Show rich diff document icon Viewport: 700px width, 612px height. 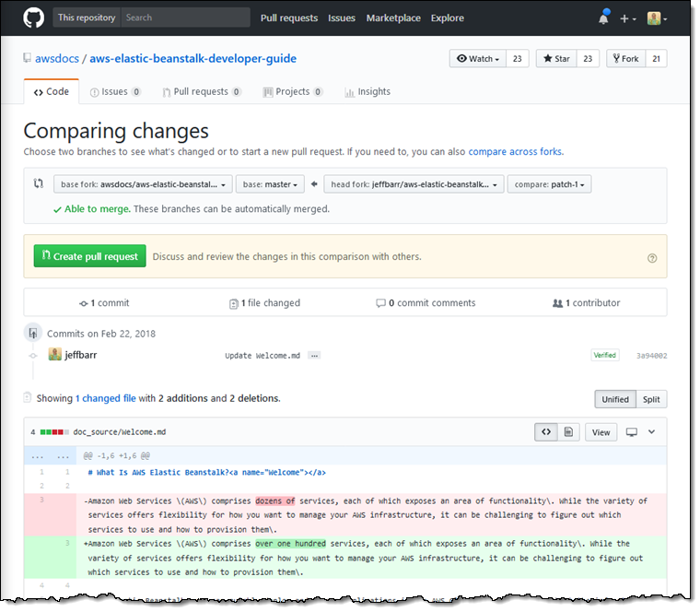tap(569, 431)
